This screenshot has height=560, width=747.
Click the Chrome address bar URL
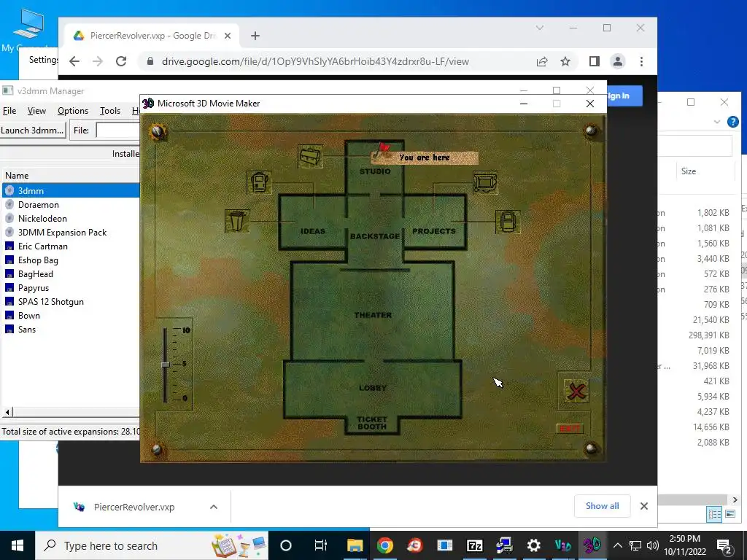pyautogui.click(x=315, y=61)
